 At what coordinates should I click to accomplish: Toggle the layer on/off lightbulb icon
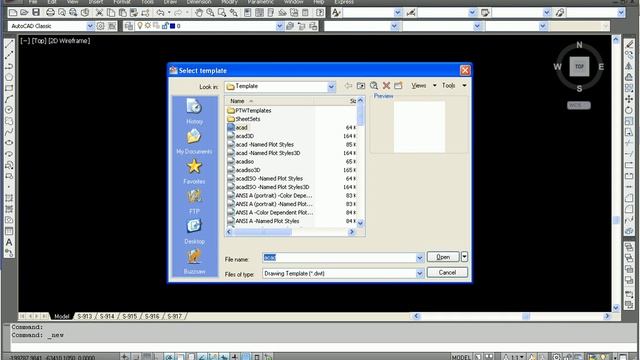(140, 26)
